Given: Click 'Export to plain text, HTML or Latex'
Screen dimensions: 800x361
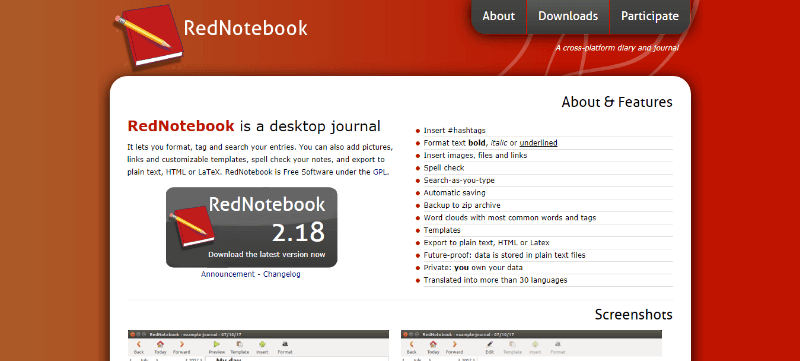Looking at the screenshot, I should pyautogui.click(x=487, y=243).
